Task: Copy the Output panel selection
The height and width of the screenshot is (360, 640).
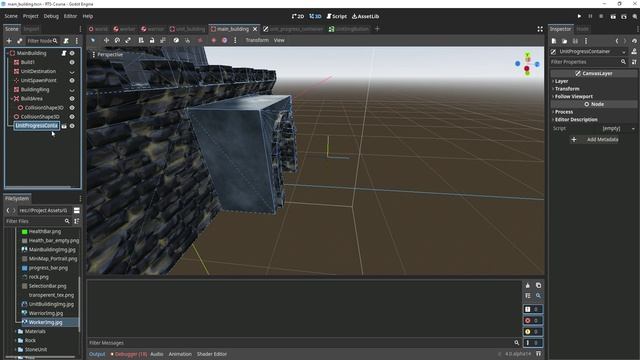Action: point(538,285)
